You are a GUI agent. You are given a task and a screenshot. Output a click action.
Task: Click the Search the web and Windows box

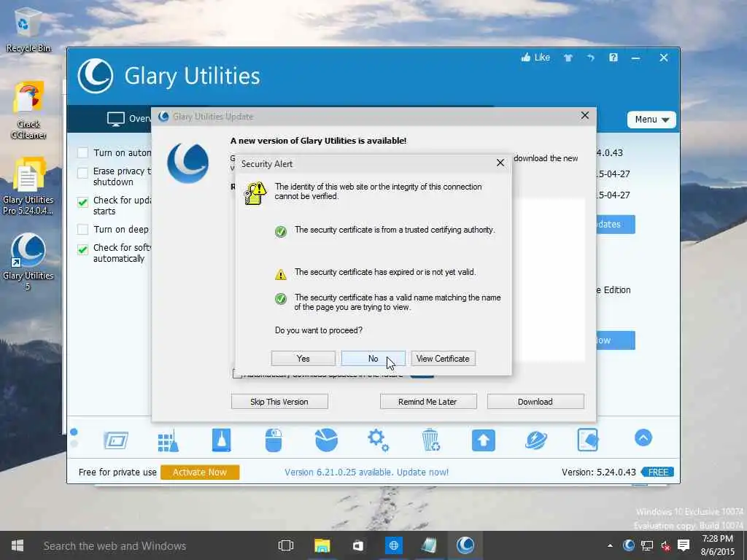pos(115,545)
